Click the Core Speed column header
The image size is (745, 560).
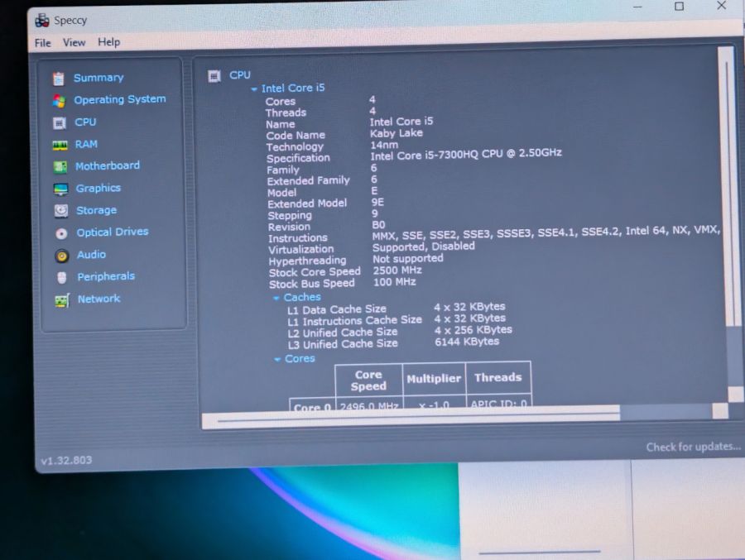coord(368,380)
